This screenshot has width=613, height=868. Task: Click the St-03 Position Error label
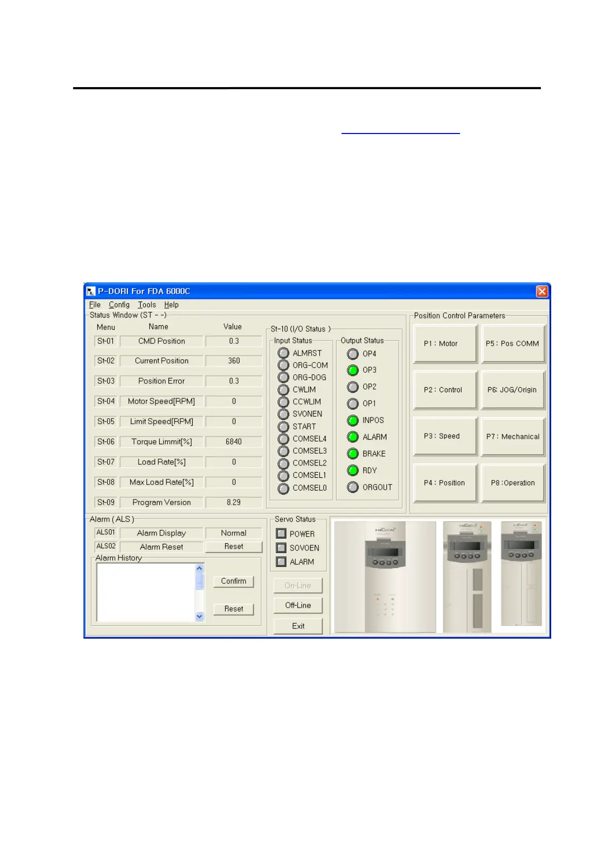tap(161, 381)
